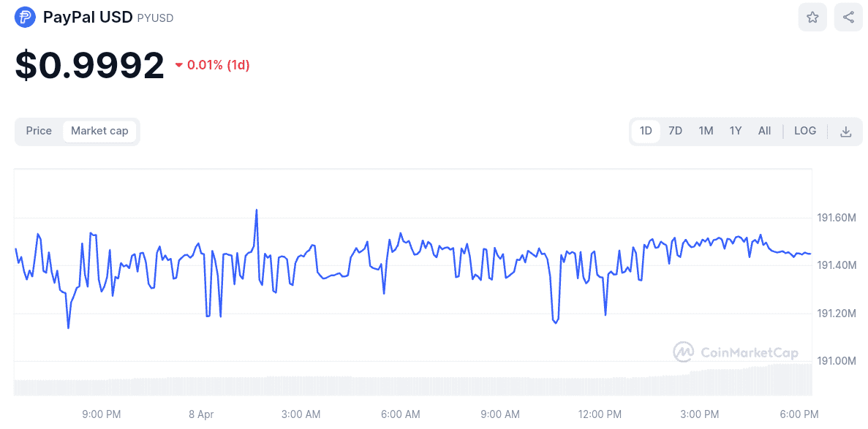Select the Market cap tab

[x=99, y=131]
